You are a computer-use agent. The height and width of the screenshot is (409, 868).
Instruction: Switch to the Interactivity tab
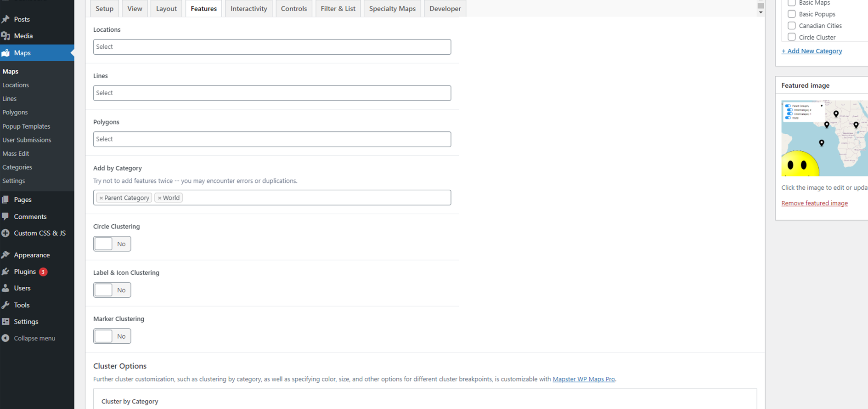point(248,9)
